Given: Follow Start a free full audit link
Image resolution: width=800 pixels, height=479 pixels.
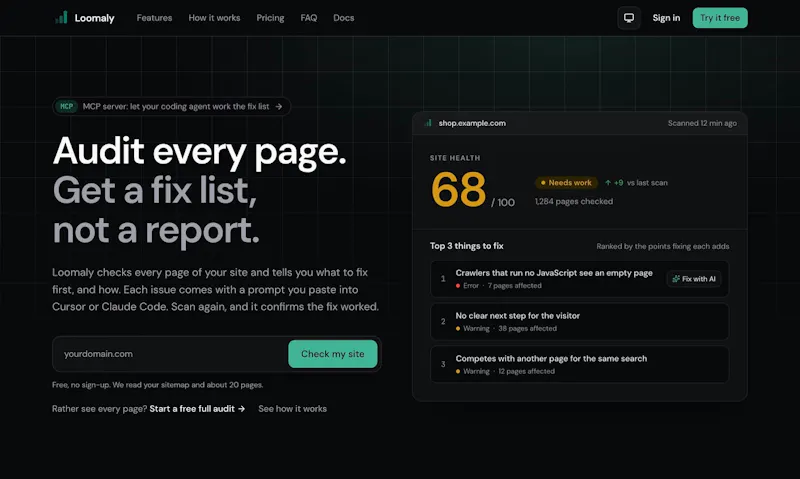Looking at the screenshot, I should click(x=197, y=409).
